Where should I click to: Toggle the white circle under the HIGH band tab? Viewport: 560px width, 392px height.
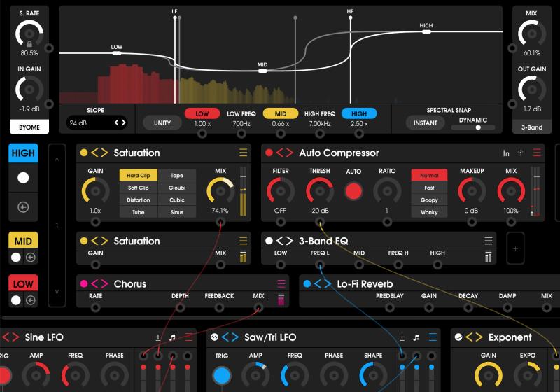[23, 177]
